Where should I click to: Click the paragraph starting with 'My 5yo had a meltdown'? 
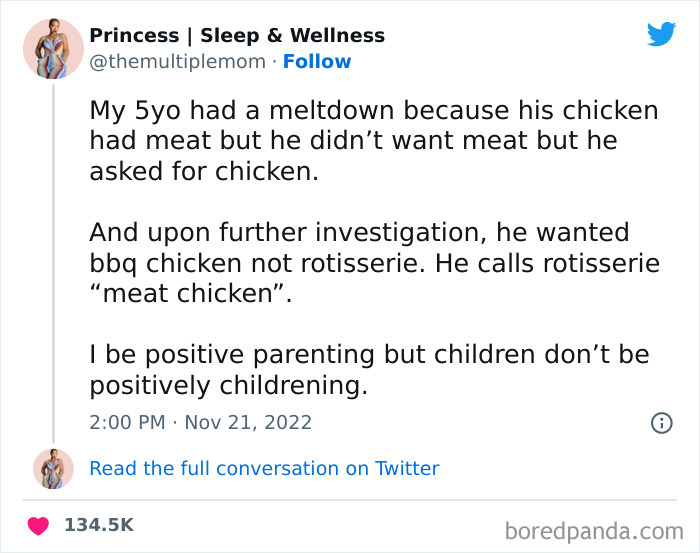(x=372, y=141)
